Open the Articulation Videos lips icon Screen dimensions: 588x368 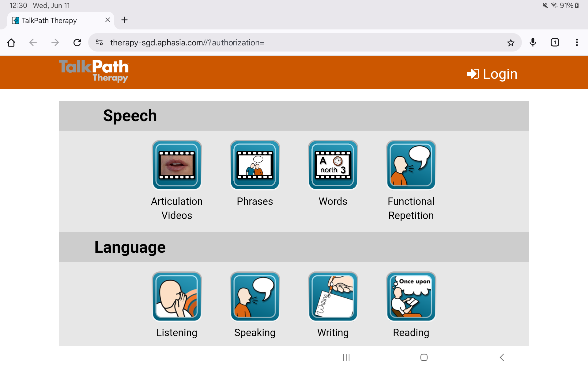pos(177,165)
